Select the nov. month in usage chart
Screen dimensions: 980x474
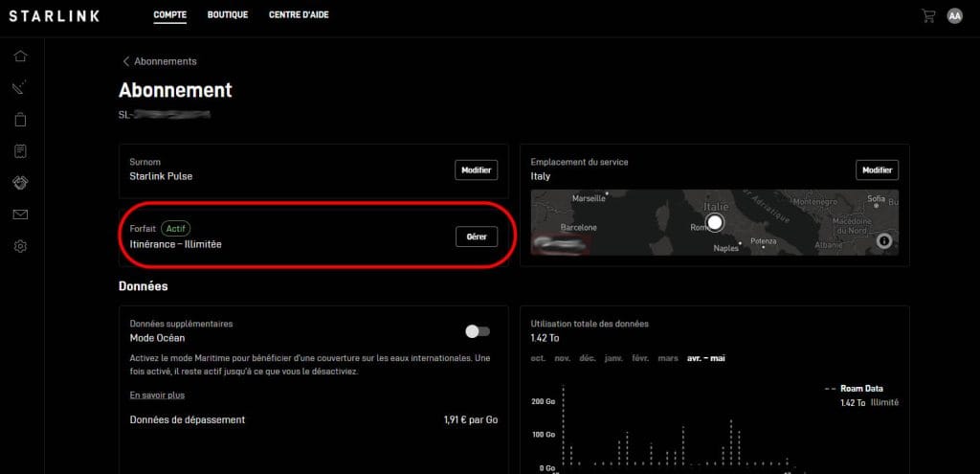point(563,358)
